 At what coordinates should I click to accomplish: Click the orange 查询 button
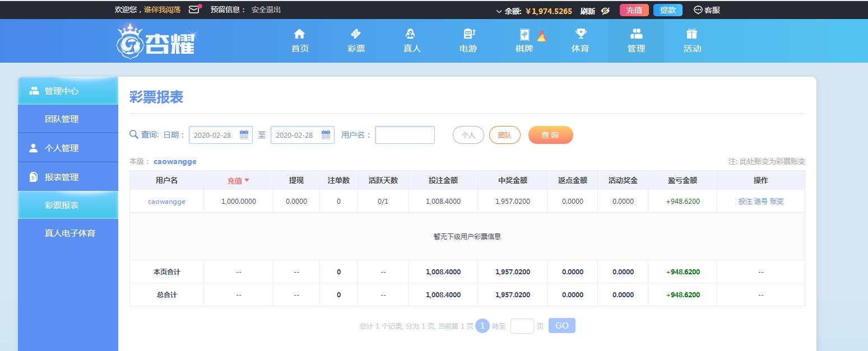pos(551,135)
